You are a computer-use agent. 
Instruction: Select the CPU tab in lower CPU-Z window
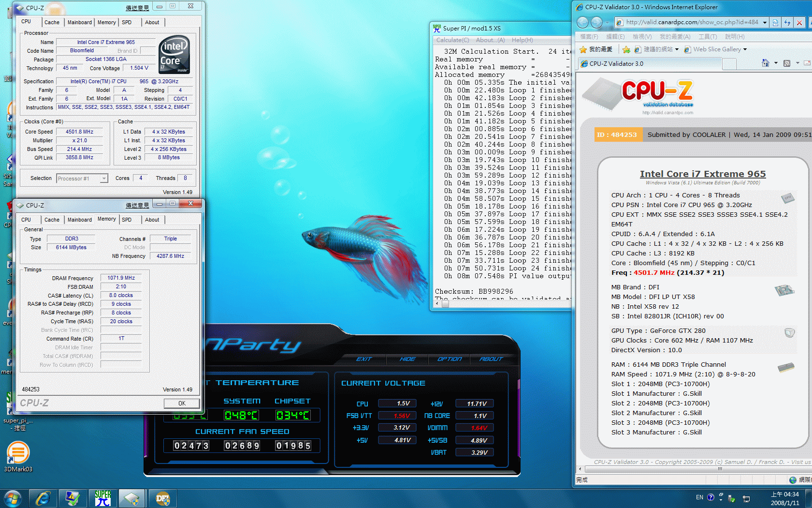(26, 220)
